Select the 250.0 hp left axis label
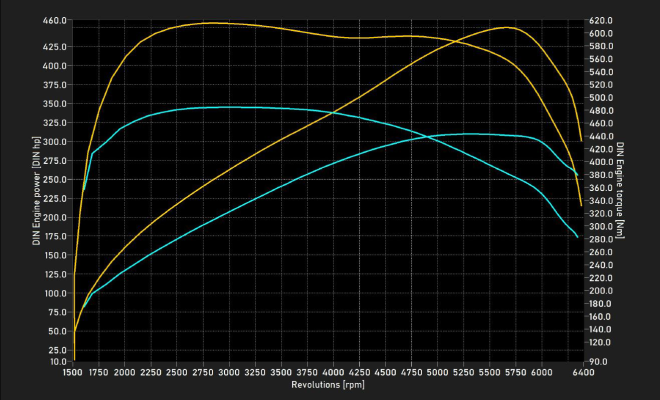This screenshot has height=400, width=660. [x=55, y=180]
